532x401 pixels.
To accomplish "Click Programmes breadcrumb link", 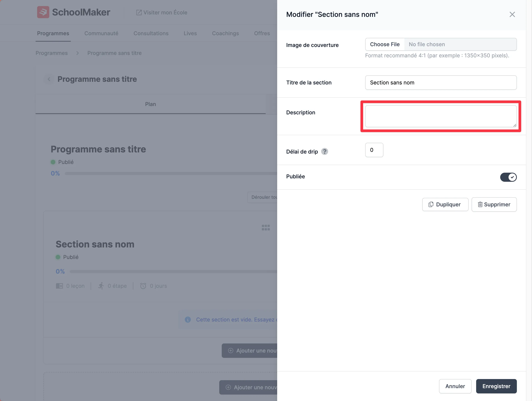I will tap(51, 53).
